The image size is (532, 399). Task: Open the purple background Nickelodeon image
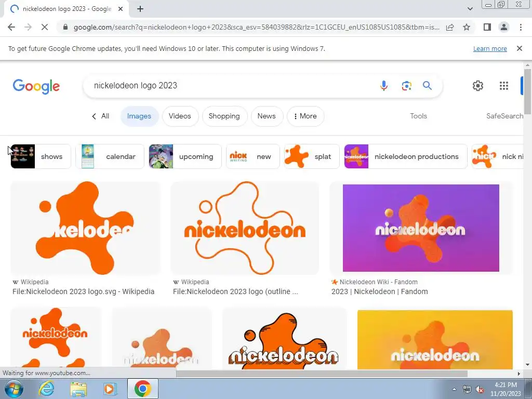click(421, 228)
